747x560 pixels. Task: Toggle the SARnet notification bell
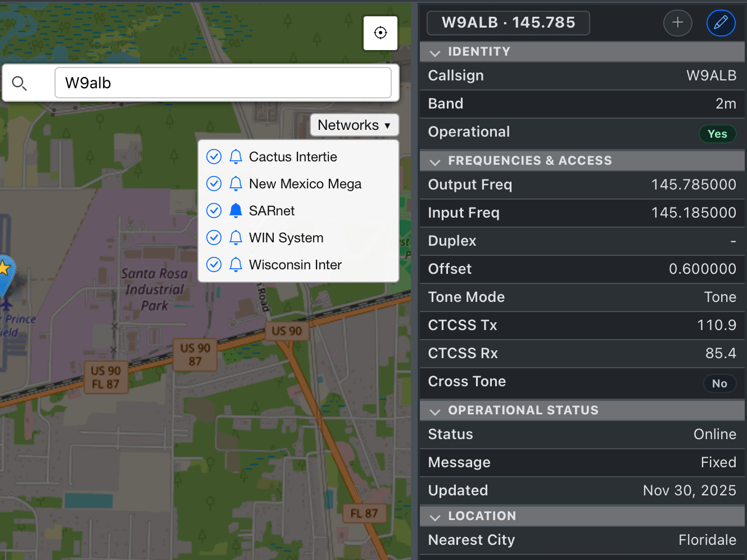click(236, 211)
